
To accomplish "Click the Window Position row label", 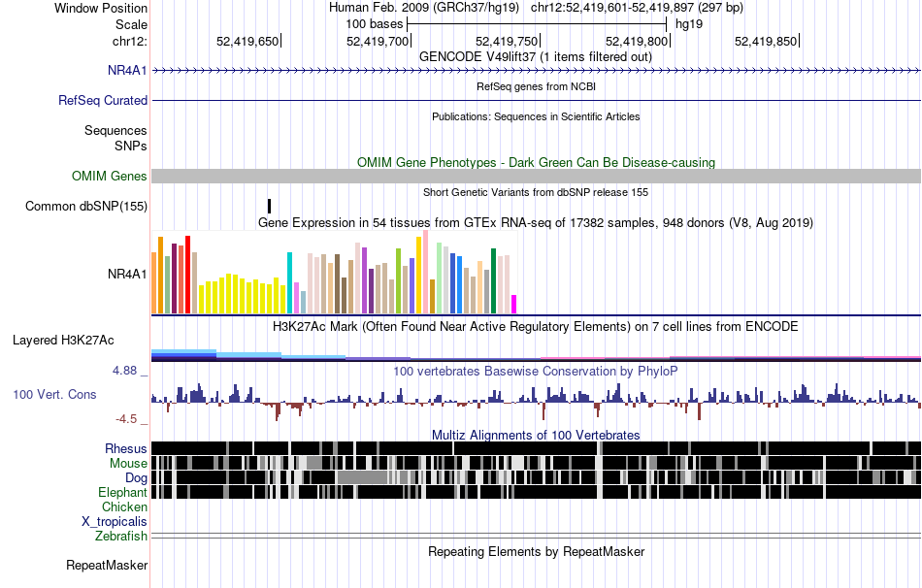I will pyautogui.click(x=101, y=8).
